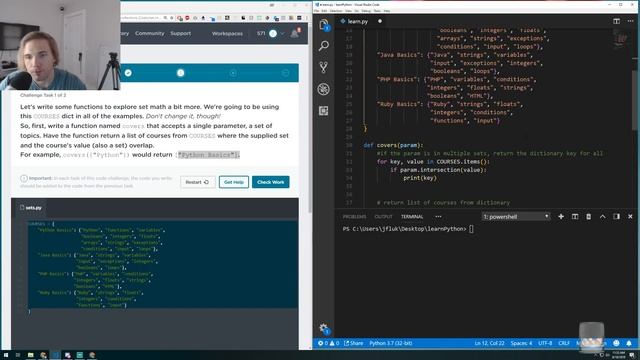Expand the Treehouse account dropdown chevron
The image size is (640, 360).
point(282,33)
